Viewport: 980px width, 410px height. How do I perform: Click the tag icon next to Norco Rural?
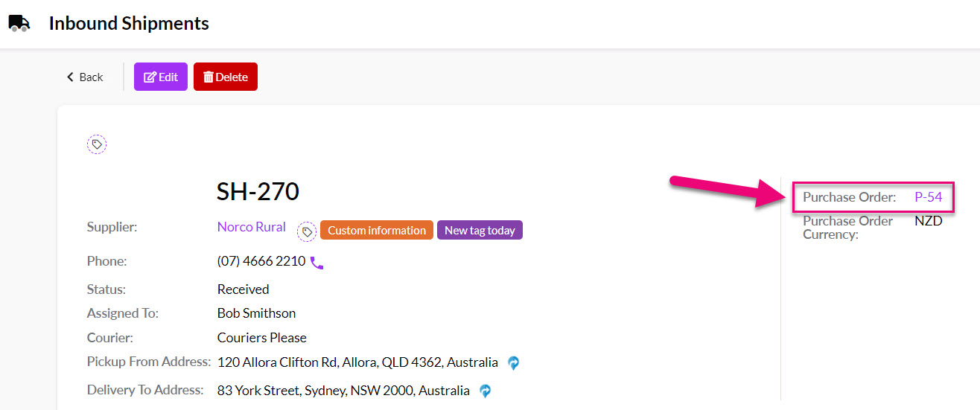tap(307, 232)
